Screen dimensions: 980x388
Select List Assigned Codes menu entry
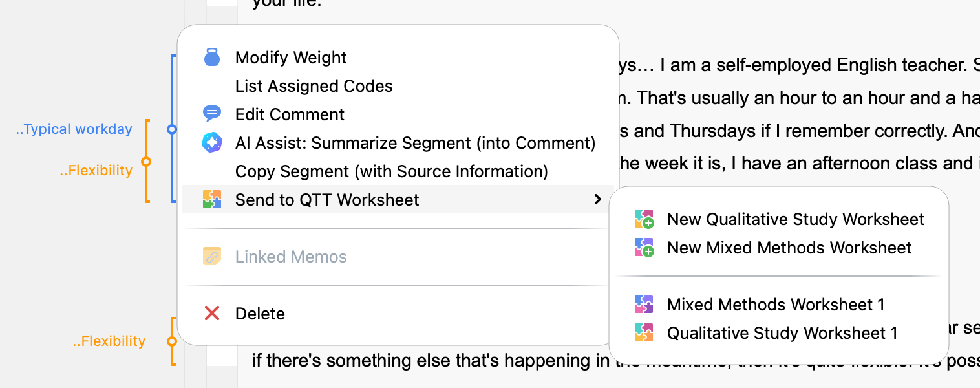pos(314,86)
